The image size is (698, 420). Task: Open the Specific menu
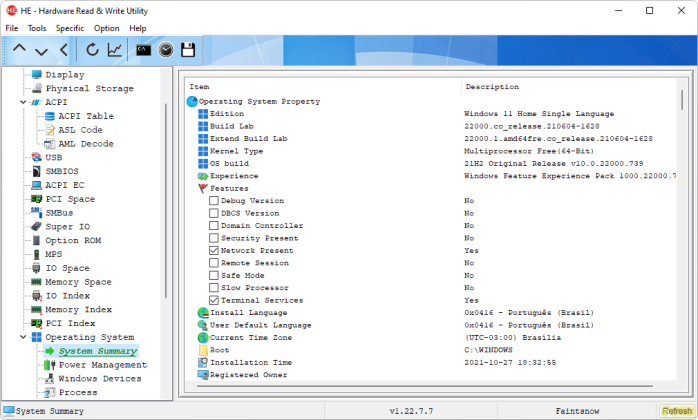coord(70,28)
